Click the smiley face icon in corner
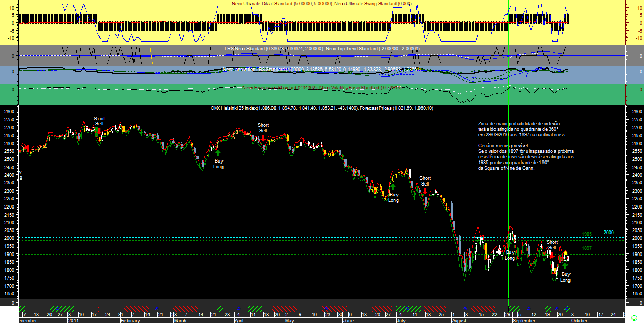This screenshot has height=323, width=644. click(634, 318)
